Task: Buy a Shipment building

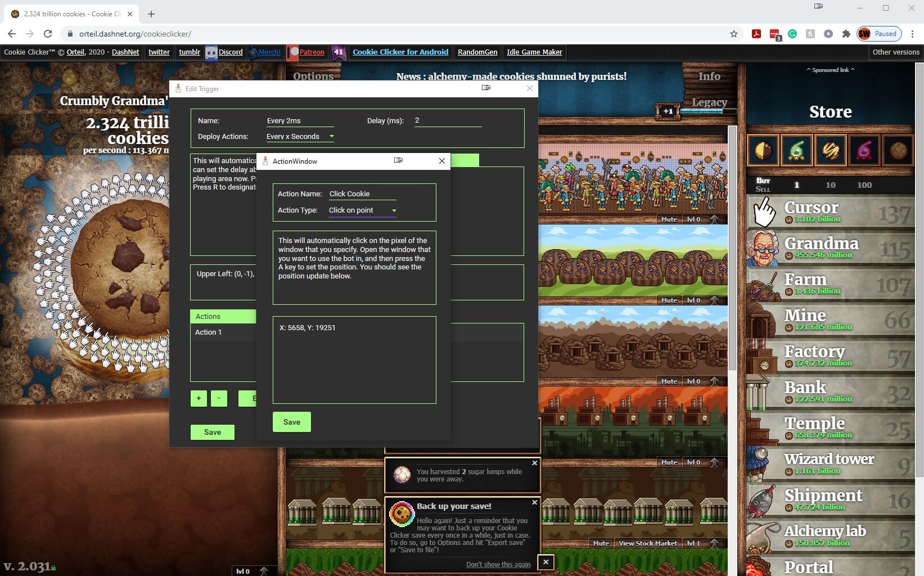Action: [x=831, y=500]
